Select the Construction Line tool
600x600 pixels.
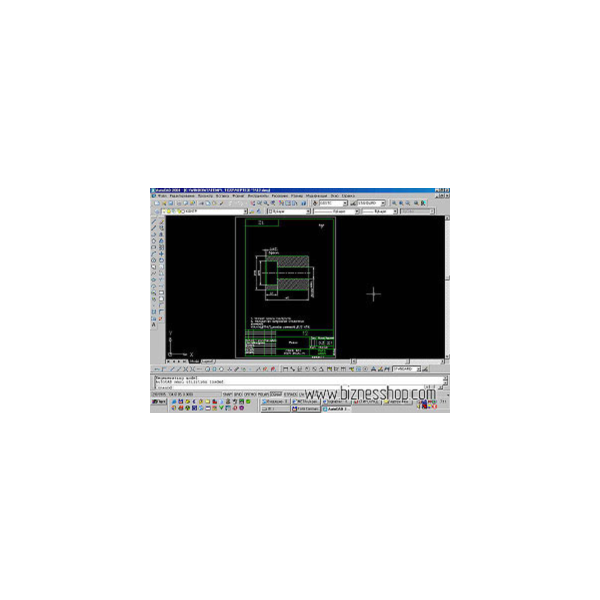pyautogui.click(x=153, y=228)
